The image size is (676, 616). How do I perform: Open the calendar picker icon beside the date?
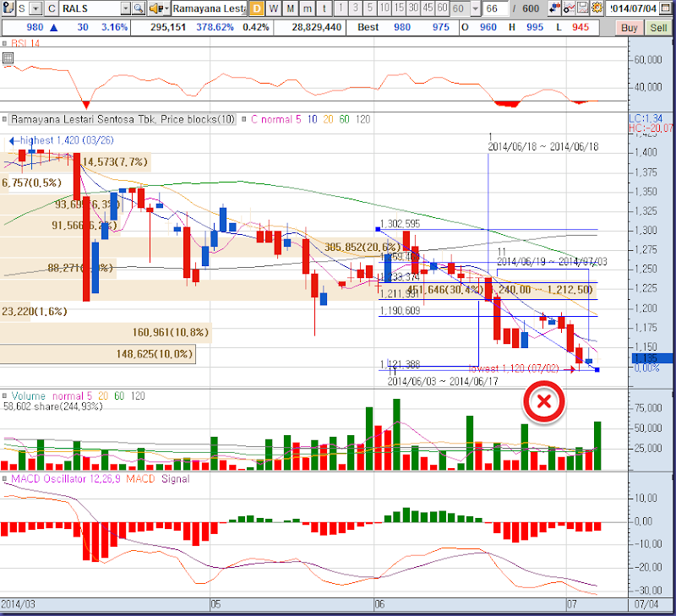(x=666, y=8)
